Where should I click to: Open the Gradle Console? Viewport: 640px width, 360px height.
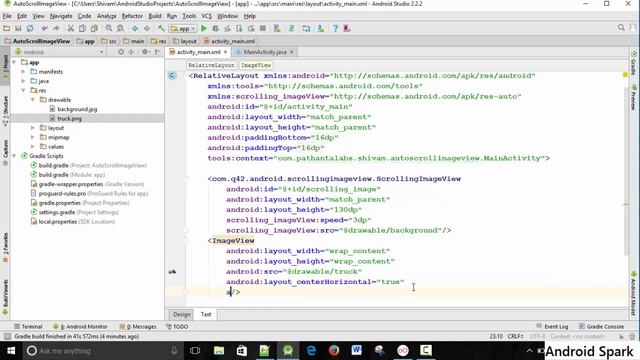click(x=602, y=327)
